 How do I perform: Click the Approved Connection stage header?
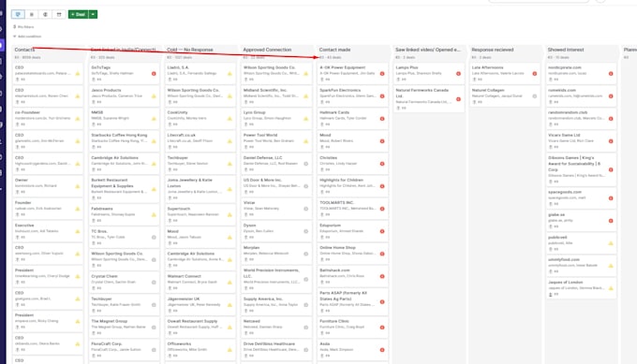267,50
